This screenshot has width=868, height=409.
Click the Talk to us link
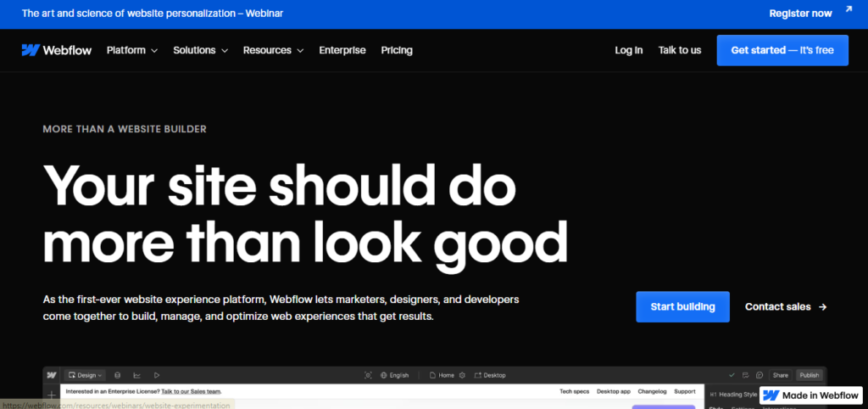tap(680, 50)
